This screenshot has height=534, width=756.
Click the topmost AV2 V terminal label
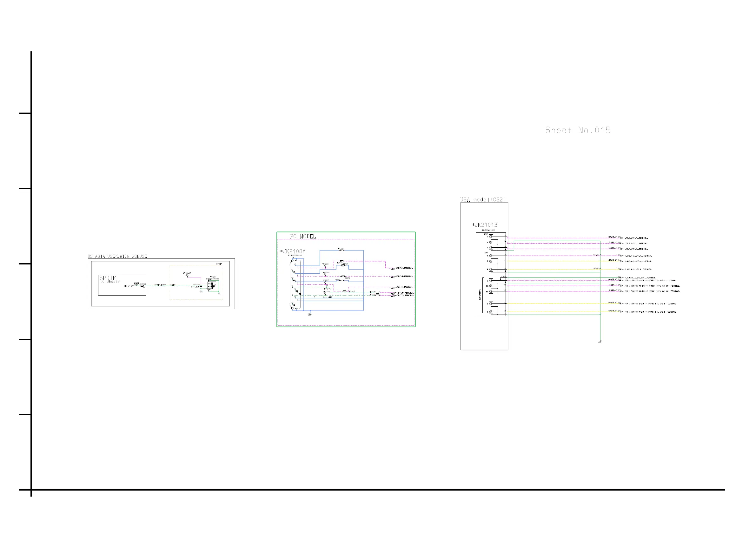(636, 238)
